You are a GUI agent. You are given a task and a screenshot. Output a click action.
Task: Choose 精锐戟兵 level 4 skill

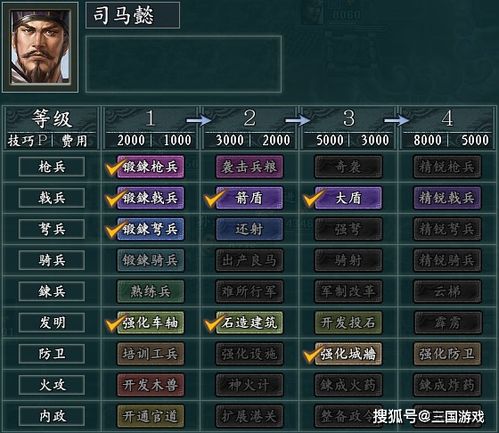[x=447, y=198]
